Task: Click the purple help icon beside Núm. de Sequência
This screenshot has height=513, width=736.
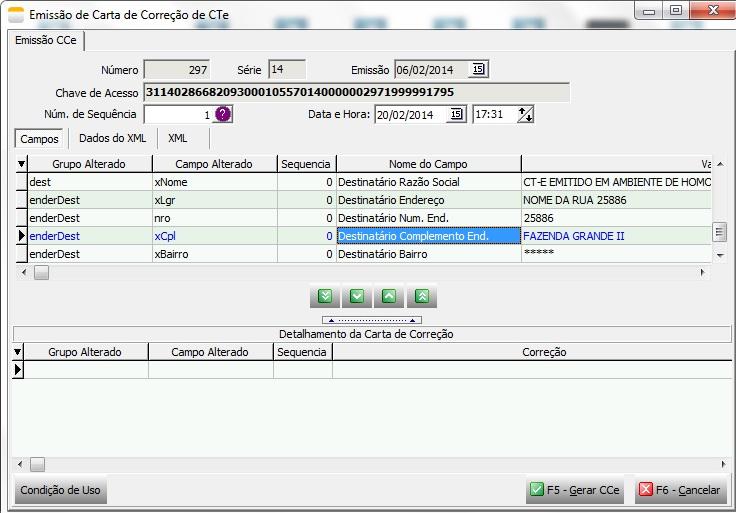Action: click(223, 114)
